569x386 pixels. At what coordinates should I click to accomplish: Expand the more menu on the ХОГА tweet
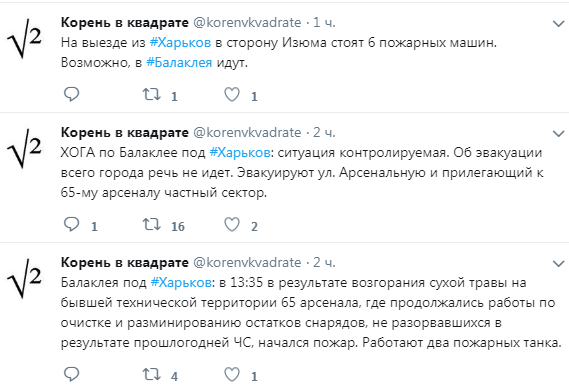point(558,134)
